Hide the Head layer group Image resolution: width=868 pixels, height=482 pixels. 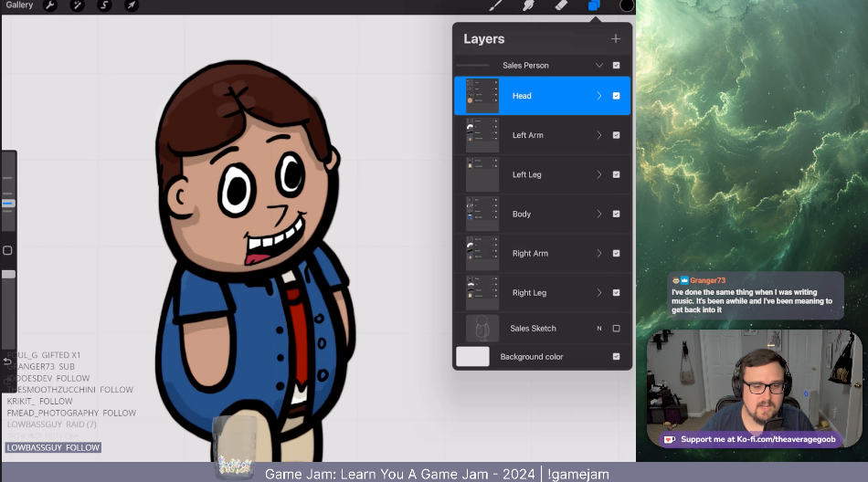pyautogui.click(x=616, y=96)
